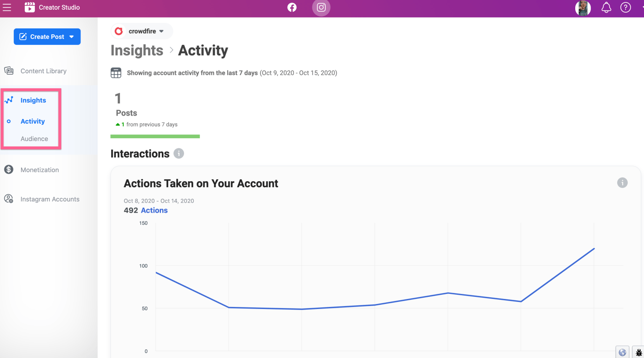
Task: Click the Insights breadcrumb link
Action: pyautogui.click(x=137, y=50)
